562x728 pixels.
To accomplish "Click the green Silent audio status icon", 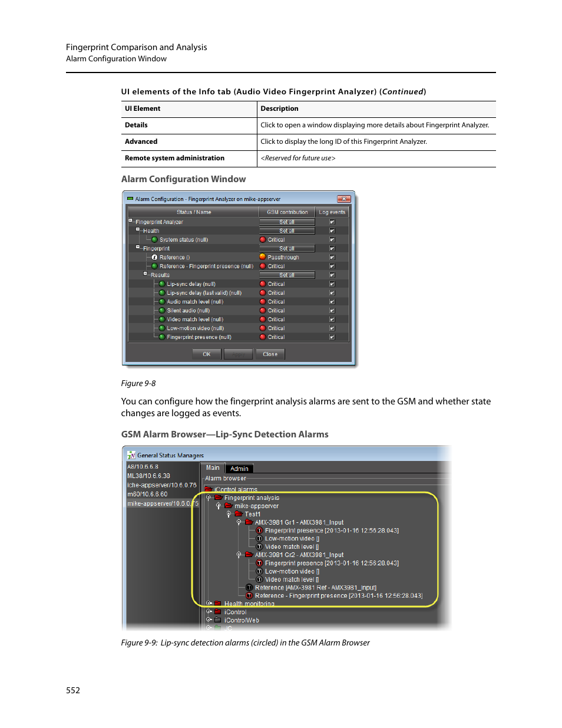I will [162, 311].
